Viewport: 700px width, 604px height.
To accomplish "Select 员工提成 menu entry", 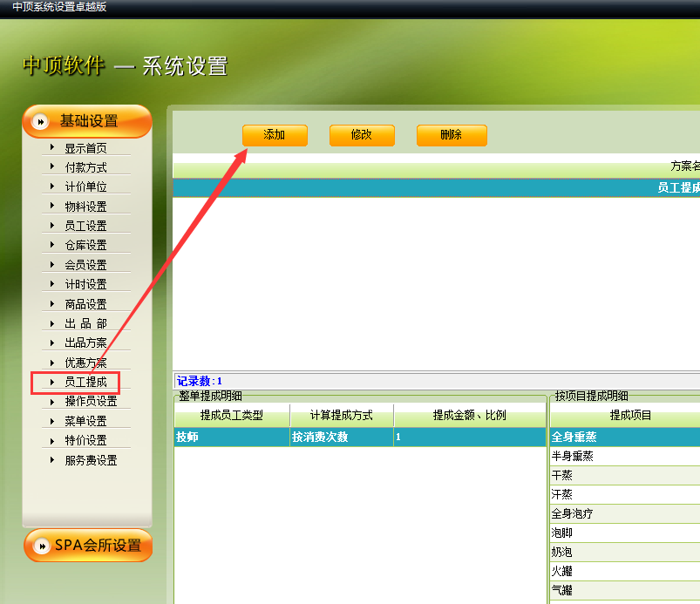I will [x=85, y=382].
